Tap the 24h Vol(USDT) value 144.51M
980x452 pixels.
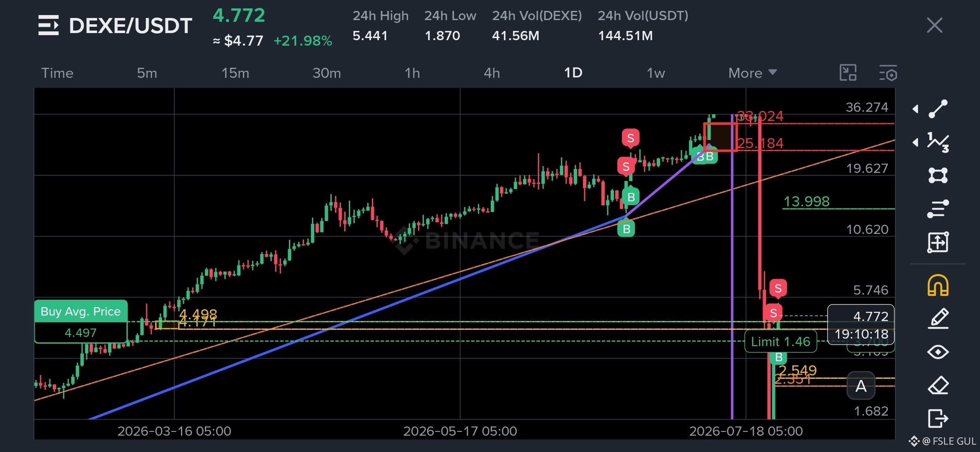pos(625,36)
